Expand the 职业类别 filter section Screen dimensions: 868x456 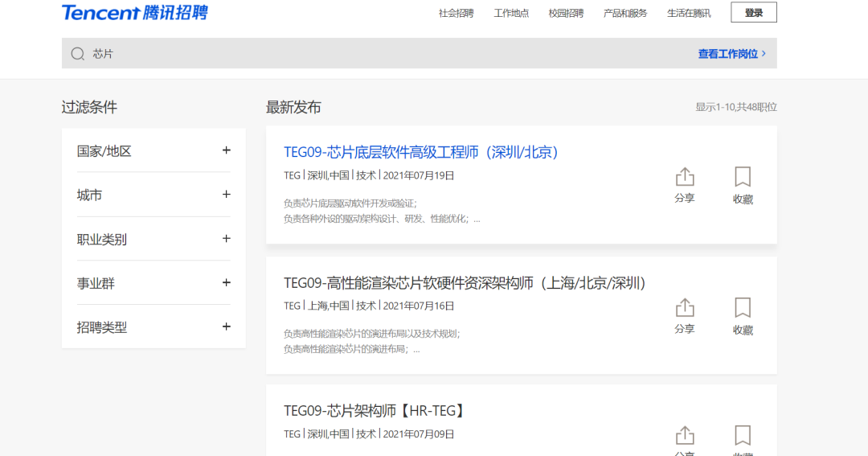(x=226, y=239)
